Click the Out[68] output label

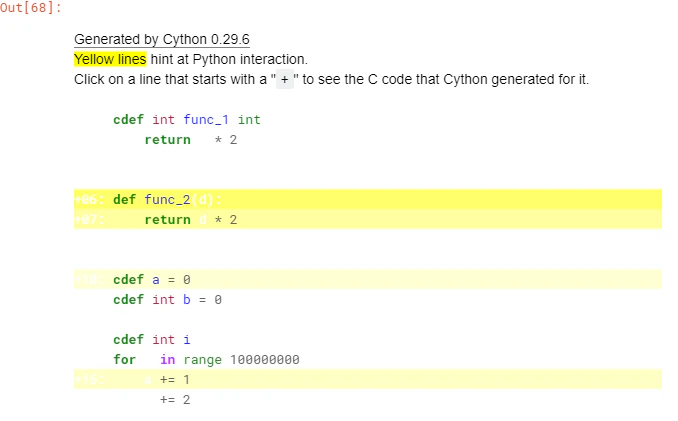[31, 7]
